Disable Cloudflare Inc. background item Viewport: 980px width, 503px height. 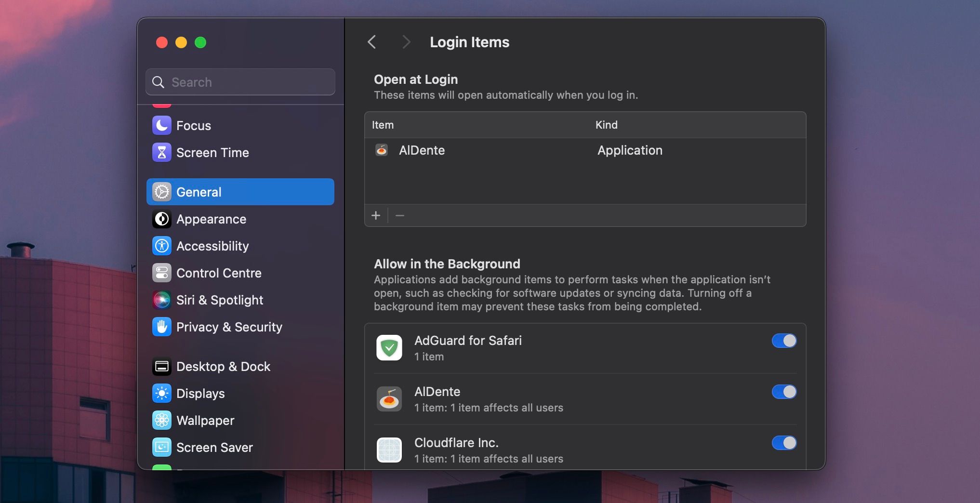click(784, 443)
